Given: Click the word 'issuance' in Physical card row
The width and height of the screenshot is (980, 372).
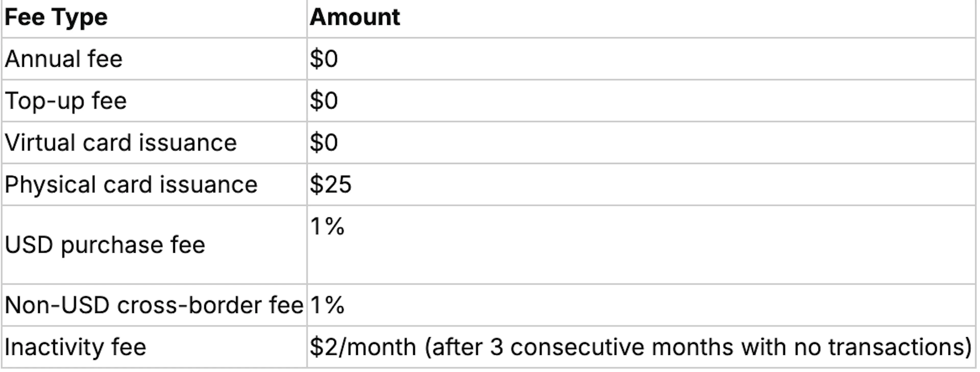Looking at the screenshot, I should 208,185.
